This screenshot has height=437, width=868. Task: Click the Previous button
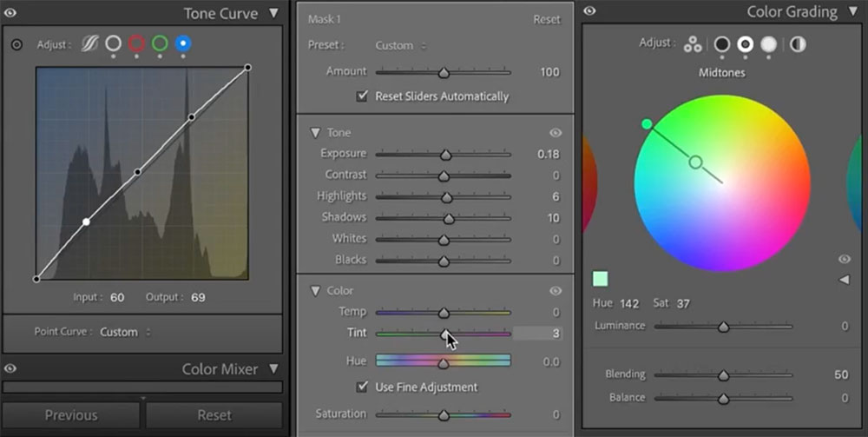tap(71, 415)
